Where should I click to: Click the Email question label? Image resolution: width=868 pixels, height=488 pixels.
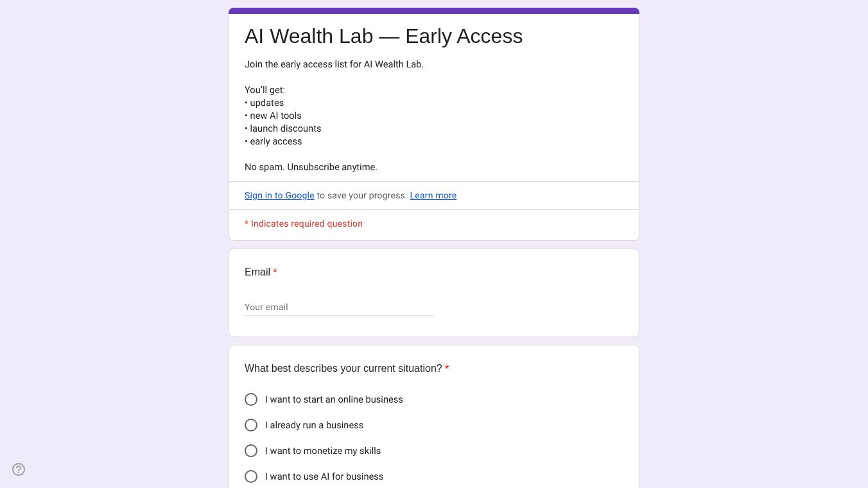[x=257, y=272]
